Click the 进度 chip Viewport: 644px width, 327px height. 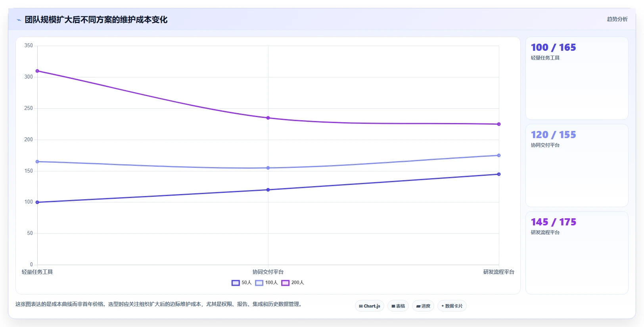[423, 306]
